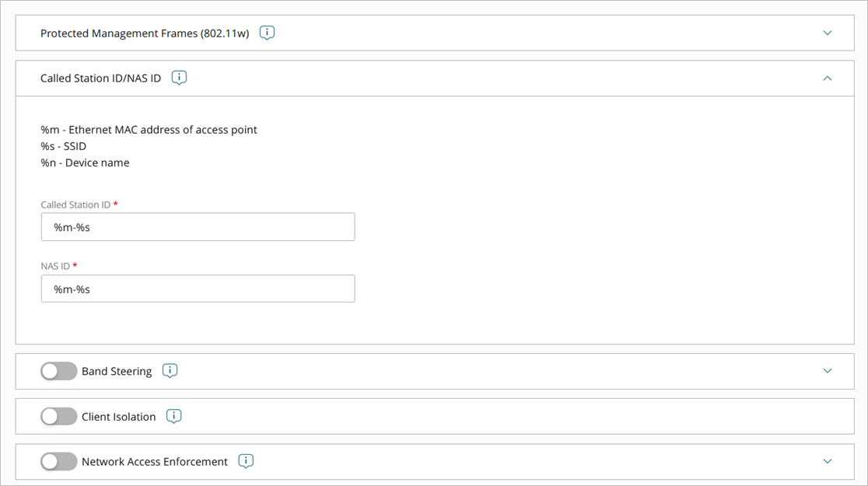The height and width of the screenshot is (486, 868).
Task: Enable Network Access Enforcement
Action: tap(58, 461)
